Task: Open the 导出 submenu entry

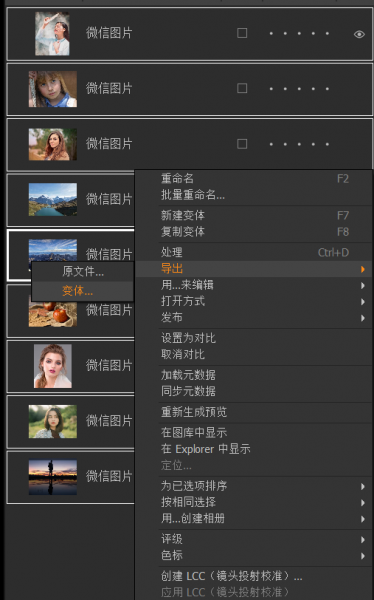Action: coord(254,269)
